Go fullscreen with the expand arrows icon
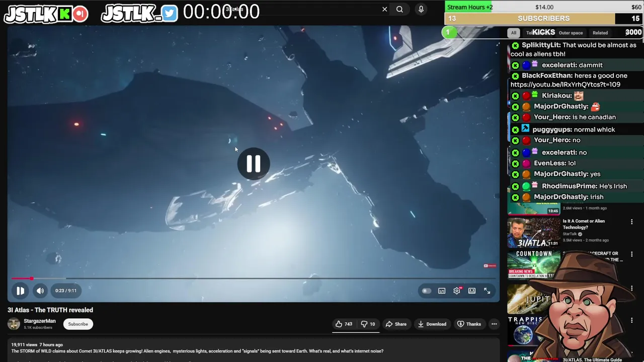The image size is (644, 362). point(487,291)
